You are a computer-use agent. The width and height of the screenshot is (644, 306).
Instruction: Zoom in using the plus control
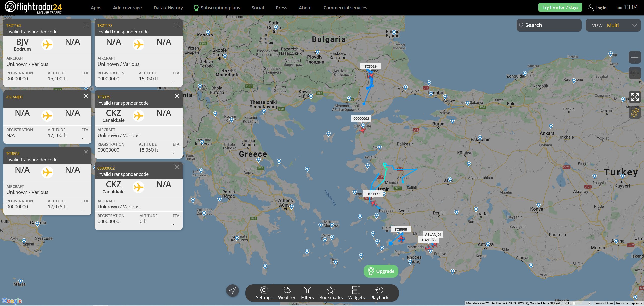coord(635,57)
